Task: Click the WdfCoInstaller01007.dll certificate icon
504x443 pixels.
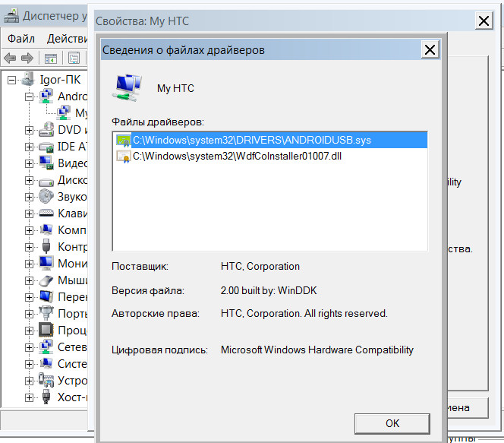Action: [124, 157]
